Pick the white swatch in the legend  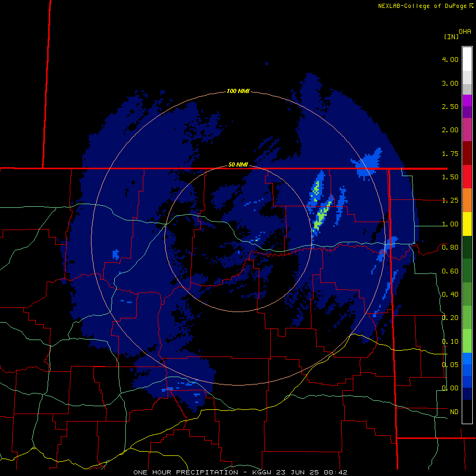point(467,59)
